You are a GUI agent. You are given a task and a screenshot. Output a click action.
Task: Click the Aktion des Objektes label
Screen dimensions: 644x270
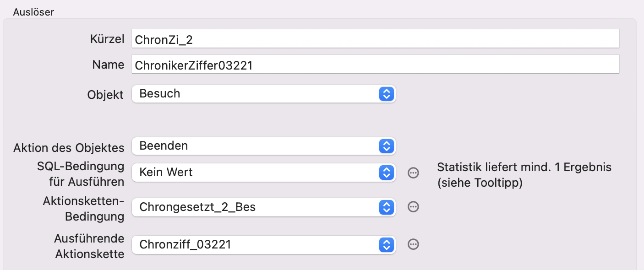pyautogui.click(x=69, y=148)
